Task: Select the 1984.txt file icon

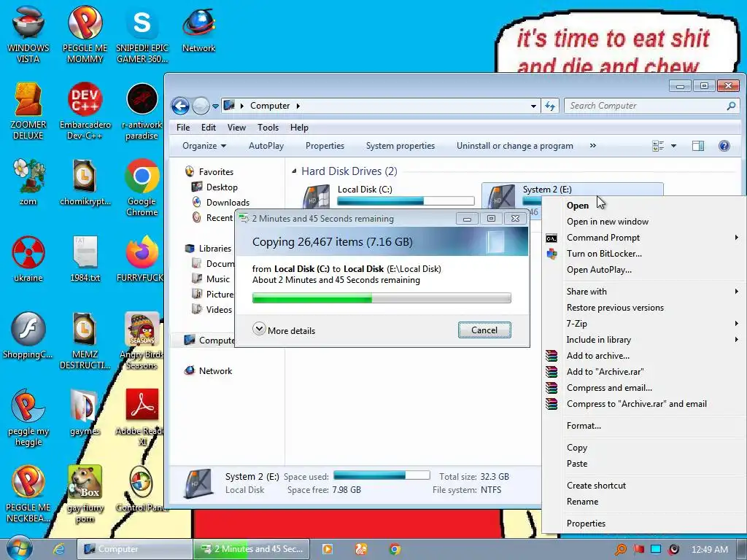Action: 85,259
